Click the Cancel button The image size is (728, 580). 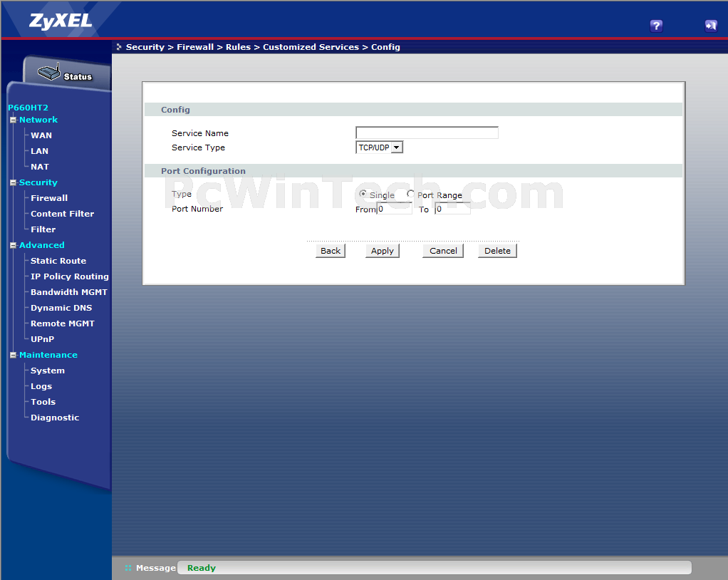(443, 251)
